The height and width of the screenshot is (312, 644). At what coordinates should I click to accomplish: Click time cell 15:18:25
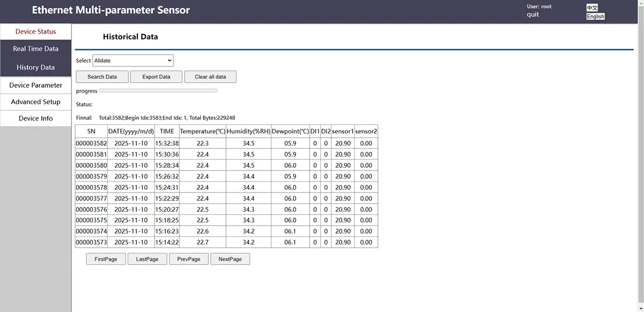pos(167,220)
